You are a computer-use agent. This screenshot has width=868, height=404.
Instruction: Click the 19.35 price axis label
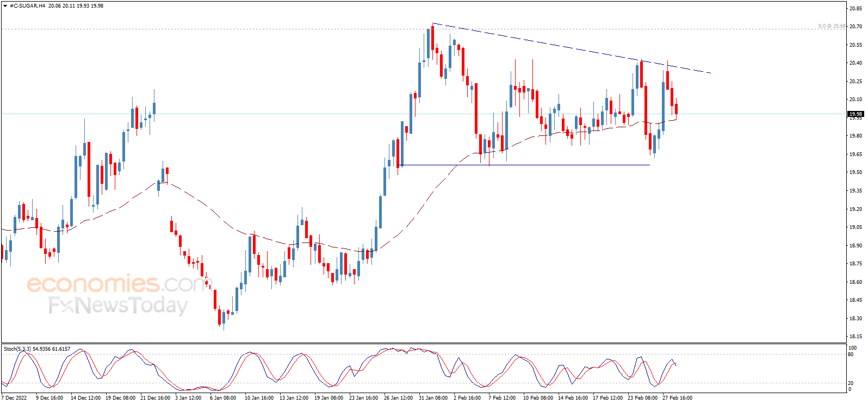point(855,191)
